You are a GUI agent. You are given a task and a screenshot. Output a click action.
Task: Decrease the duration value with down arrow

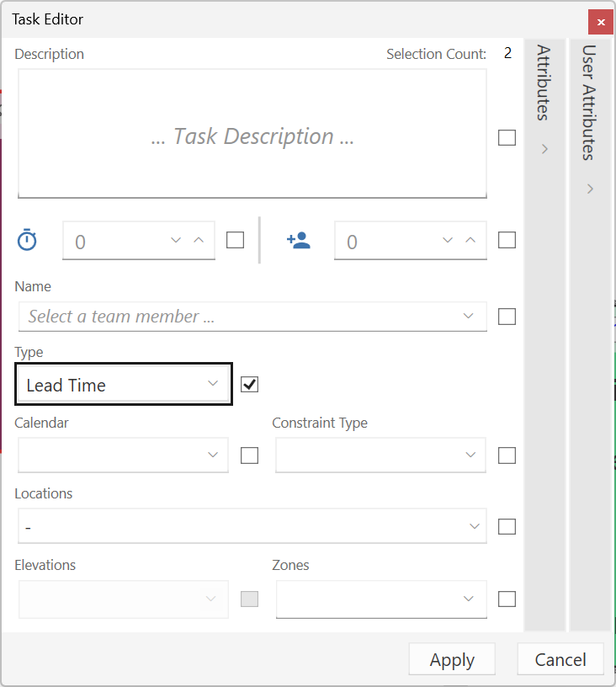pos(176,240)
